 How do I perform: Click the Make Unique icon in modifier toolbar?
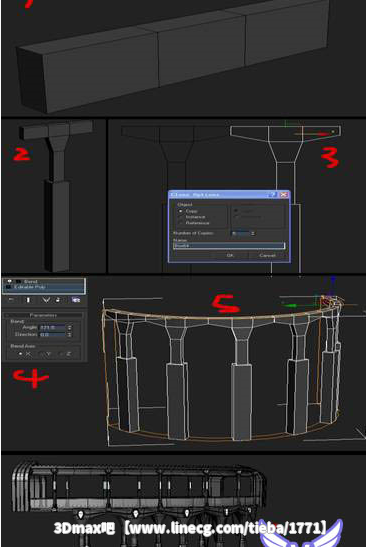[x=46, y=300]
